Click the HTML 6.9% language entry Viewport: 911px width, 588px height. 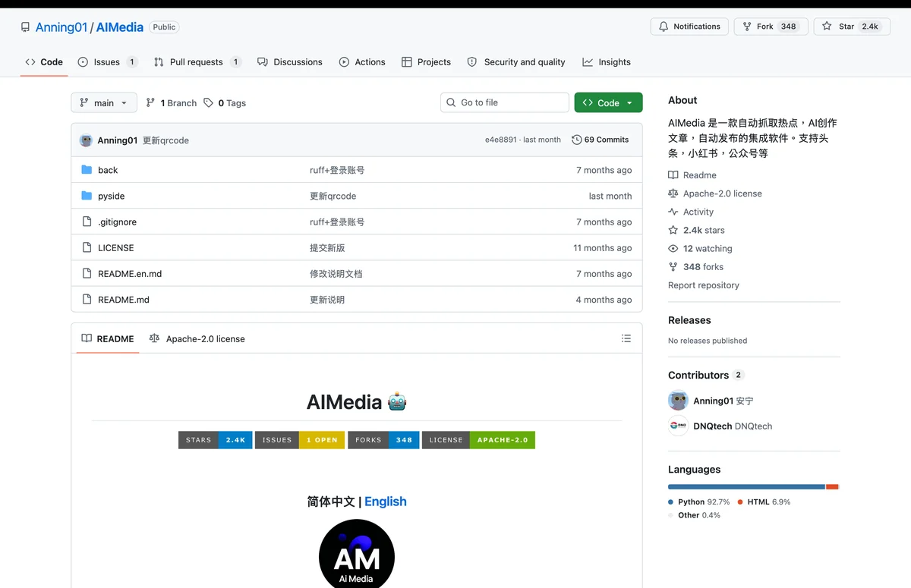(764, 502)
